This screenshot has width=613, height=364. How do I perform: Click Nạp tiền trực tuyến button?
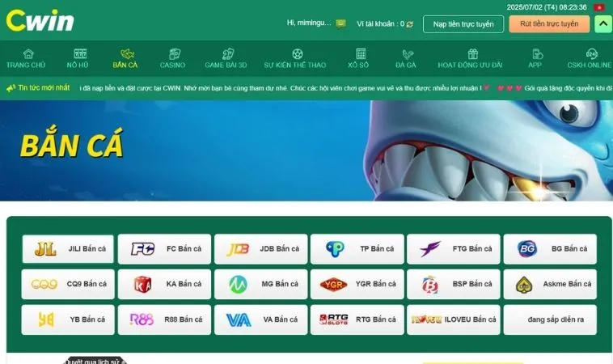(x=463, y=24)
